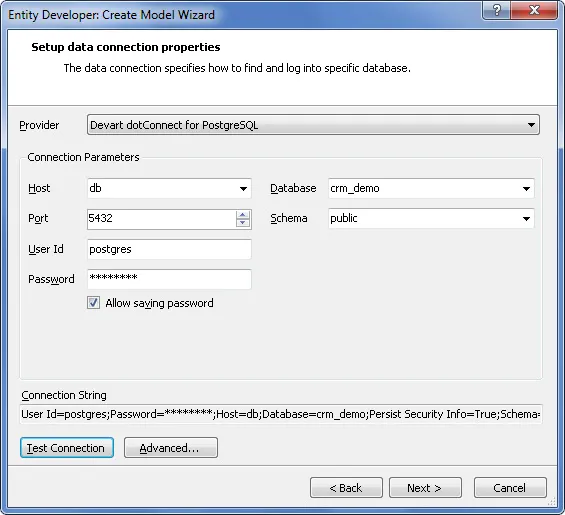Viewport: 565px width, 515px height.
Task: Increase the Port value with up arrow
Action: [x=243, y=215]
